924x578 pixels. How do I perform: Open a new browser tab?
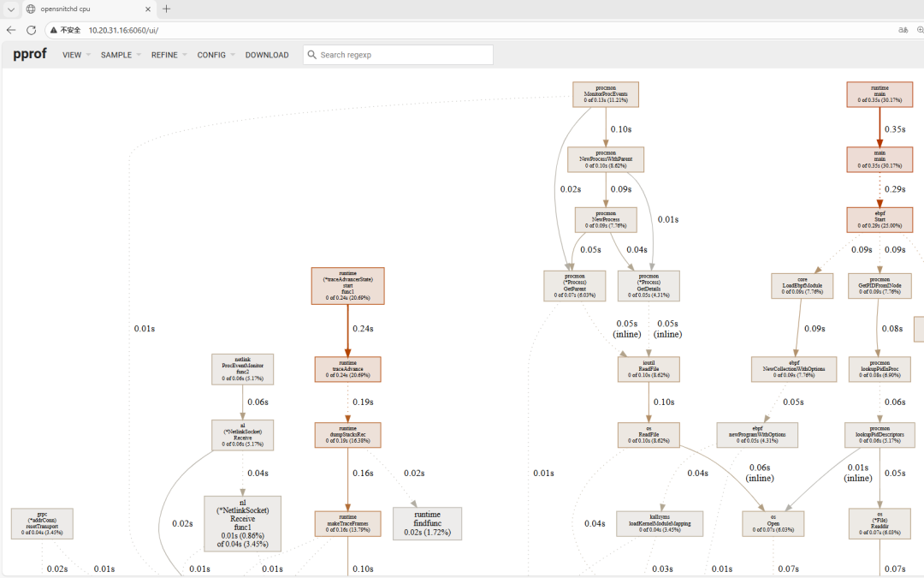point(166,9)
